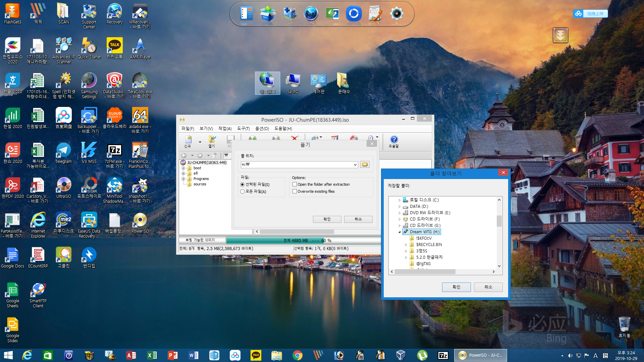Select sources folder in ISO tree
Viewport: 644px width, 362px height.
pos(200,184)
